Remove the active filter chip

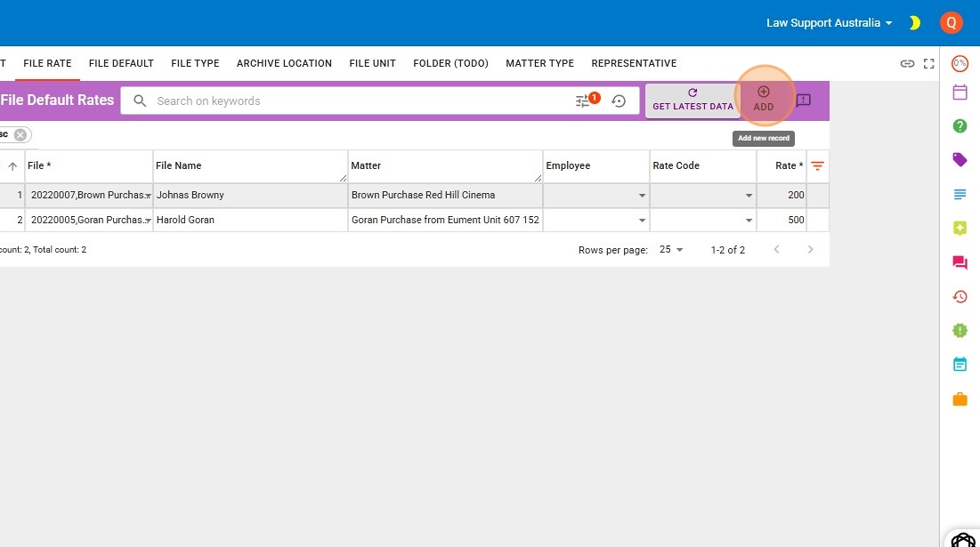(20, 134)
